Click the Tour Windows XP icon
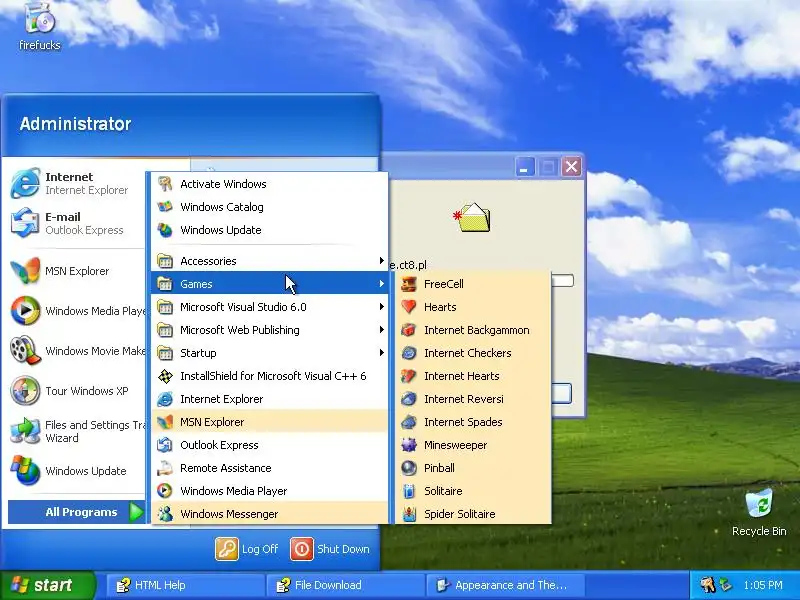800x600 pixels. [x=25, y=391]
